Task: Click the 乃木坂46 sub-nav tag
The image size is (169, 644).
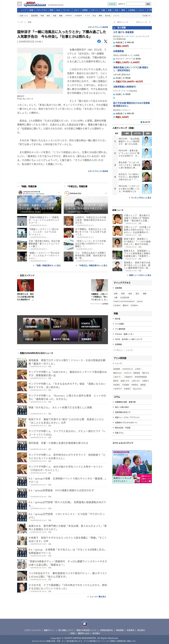Action: click(x=78, y=16)
